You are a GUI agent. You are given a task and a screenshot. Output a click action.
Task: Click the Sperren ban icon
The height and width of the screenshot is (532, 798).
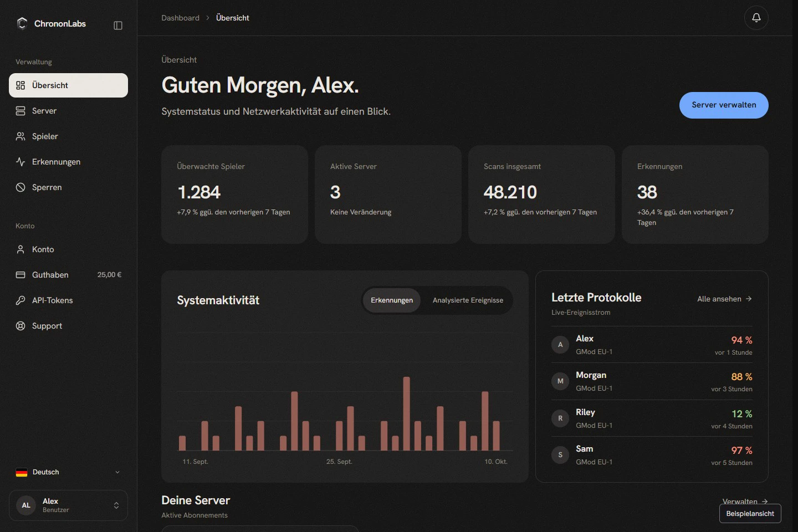(21, 187)
